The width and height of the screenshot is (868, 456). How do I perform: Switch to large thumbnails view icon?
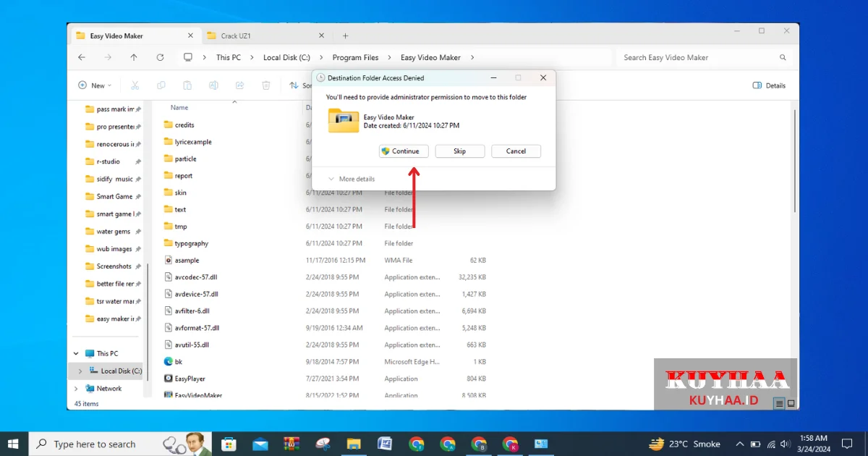[791, 403]
